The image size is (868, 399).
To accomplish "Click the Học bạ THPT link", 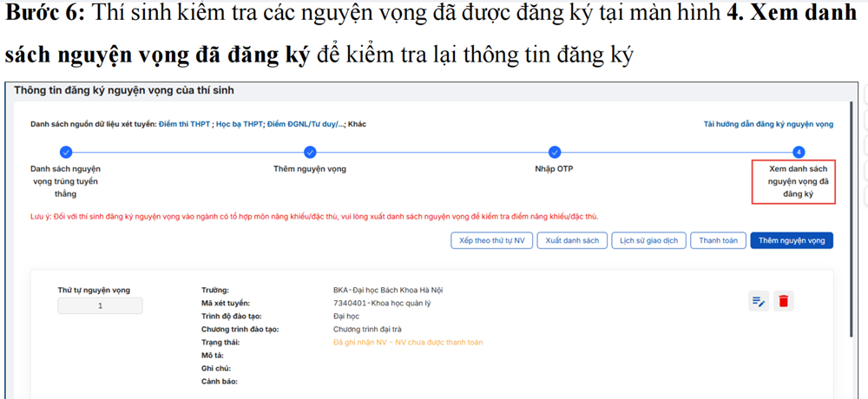I will point(240,125).
